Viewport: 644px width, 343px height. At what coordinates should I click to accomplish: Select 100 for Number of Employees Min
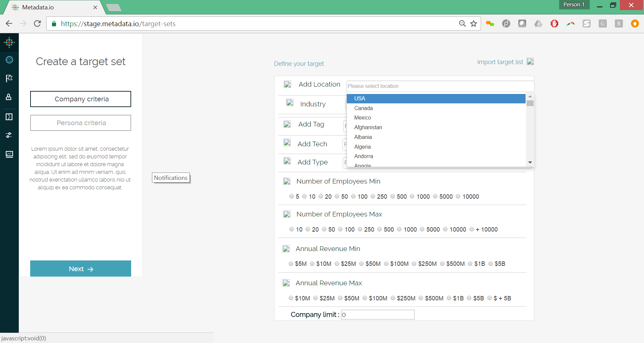click(354, 196)
